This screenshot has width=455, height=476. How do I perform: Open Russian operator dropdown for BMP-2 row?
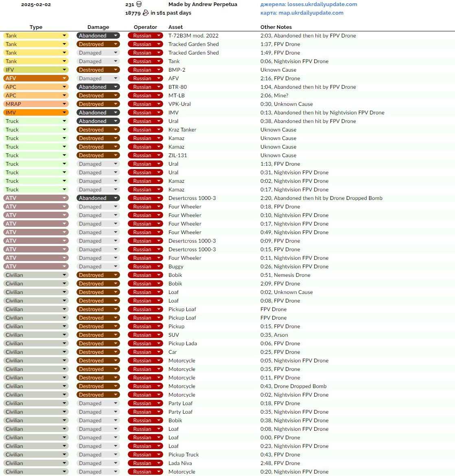click(x=145, y=70)
